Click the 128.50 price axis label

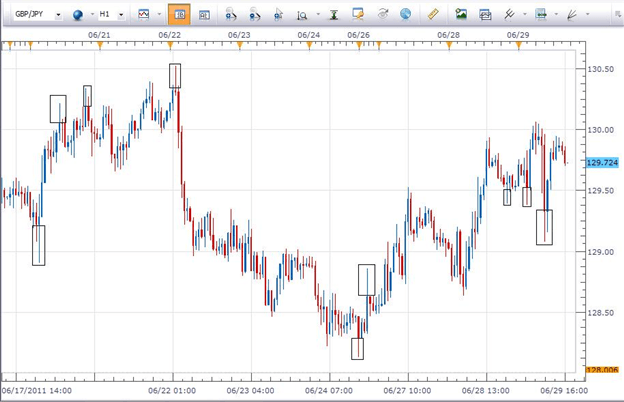(x=601, y=313)
